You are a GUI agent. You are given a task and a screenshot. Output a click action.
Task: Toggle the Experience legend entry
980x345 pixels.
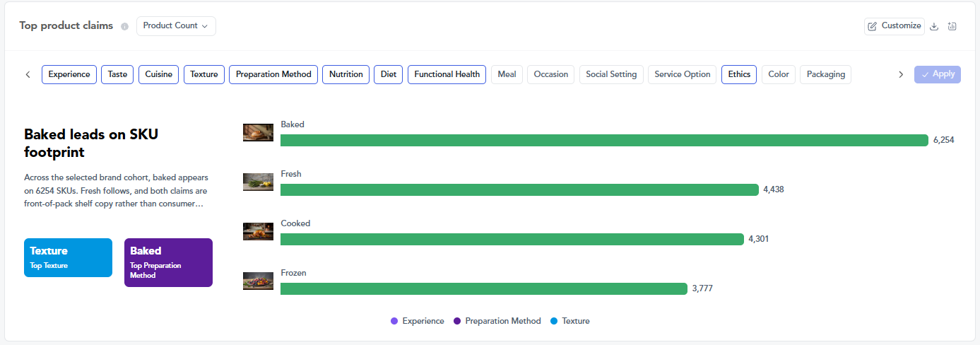click(x=417, y=321)
